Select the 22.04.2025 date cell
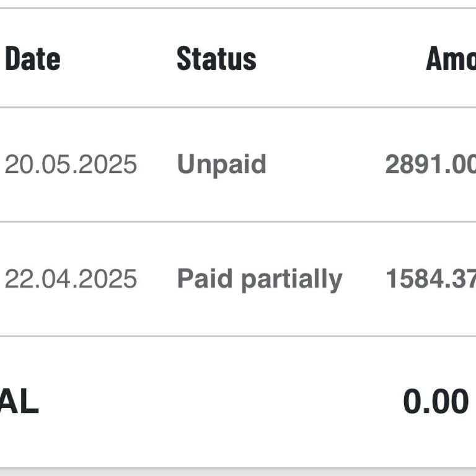 (x=71, y=280)
